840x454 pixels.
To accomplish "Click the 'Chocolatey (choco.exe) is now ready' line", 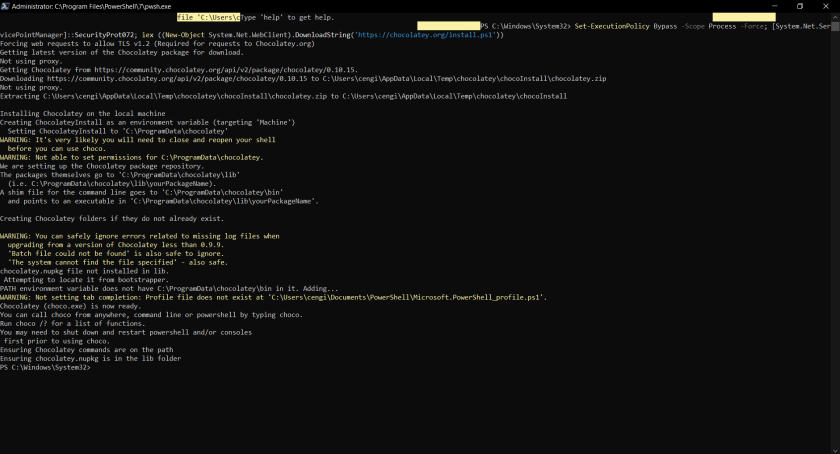I will (70, 306).
